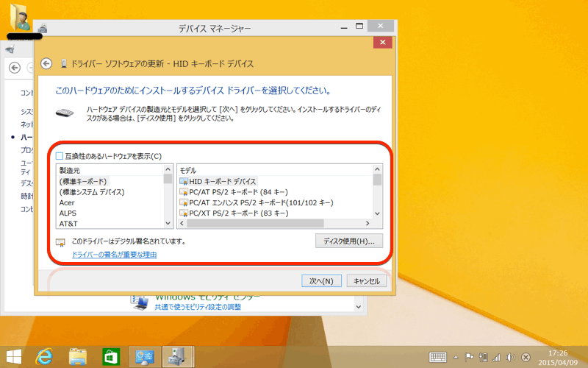Show hidden tray icons arrow
The image size is (588, 368).
[x=458, y=357]
